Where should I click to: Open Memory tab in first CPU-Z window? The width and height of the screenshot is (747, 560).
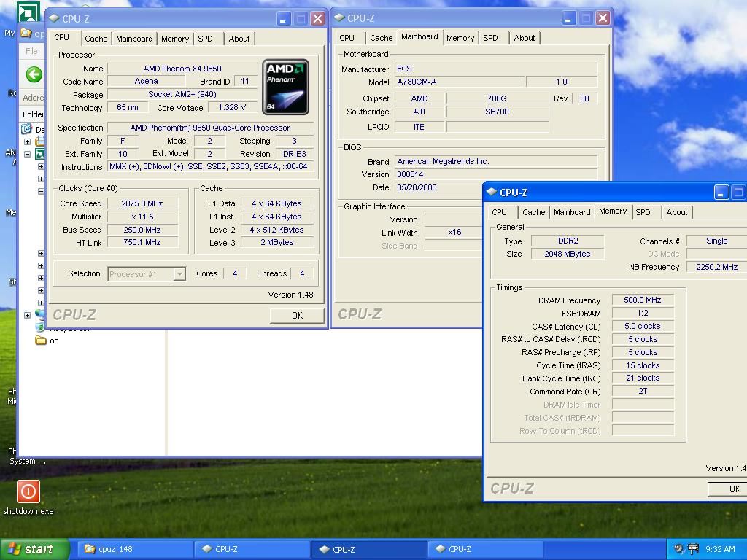pos(175,39)
